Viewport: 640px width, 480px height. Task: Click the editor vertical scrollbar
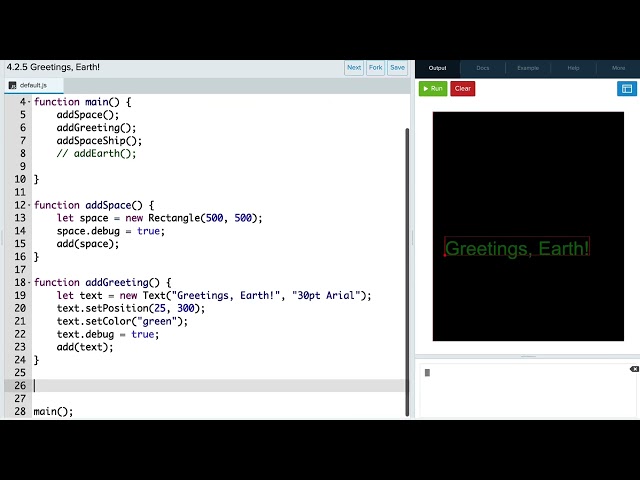click(407, 272)
